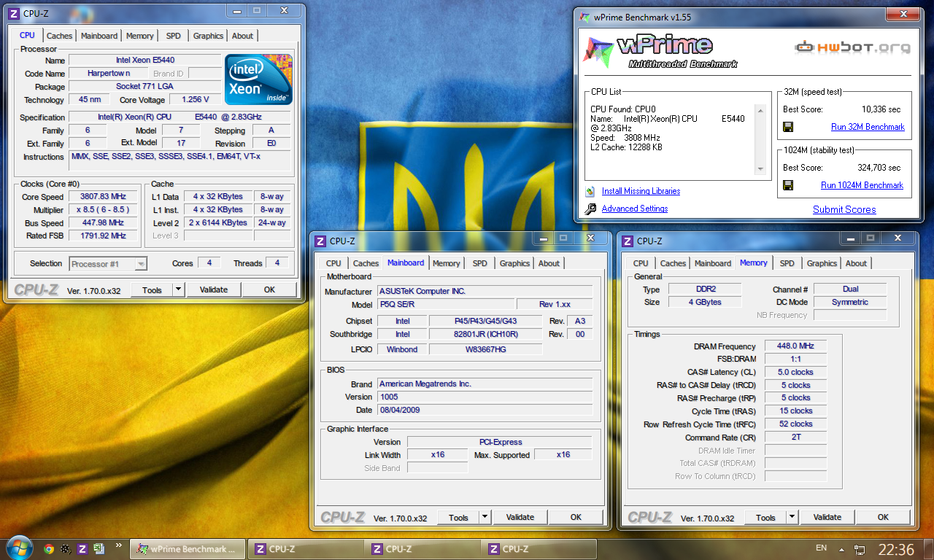
Task: Switch to wPrime Benchmark taskbar button
Action: tap(187, 549)
